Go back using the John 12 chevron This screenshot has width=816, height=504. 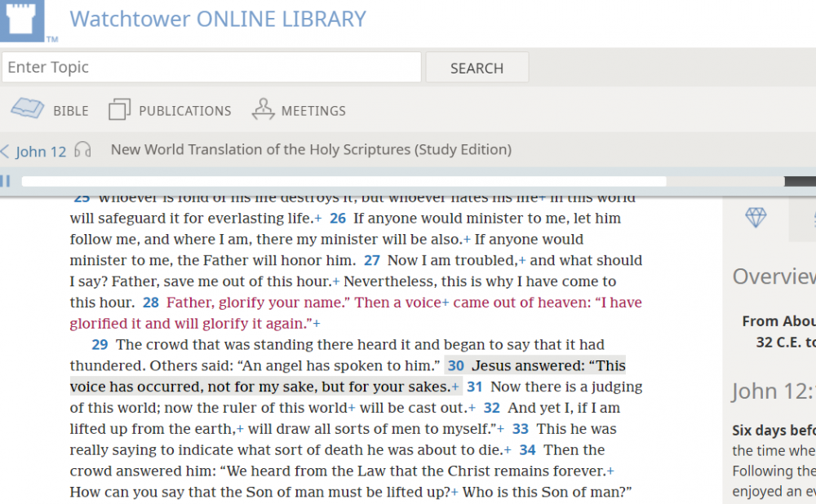coord(6,152)
